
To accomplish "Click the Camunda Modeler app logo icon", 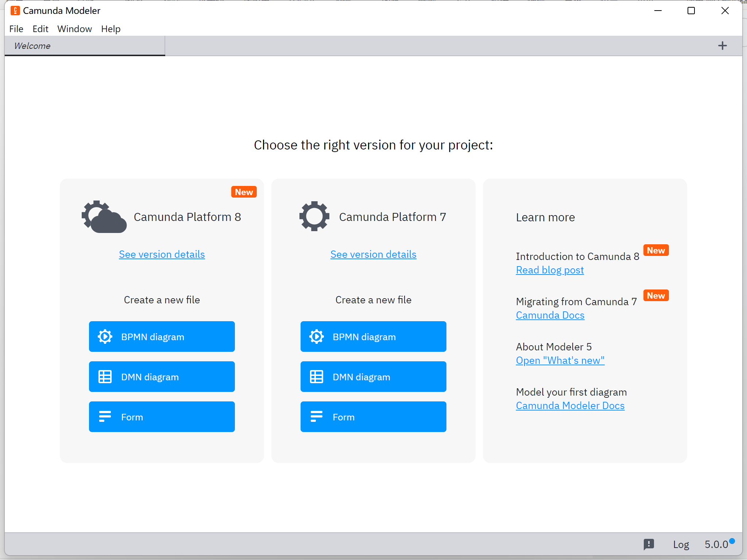I will (x=15, y=11).
